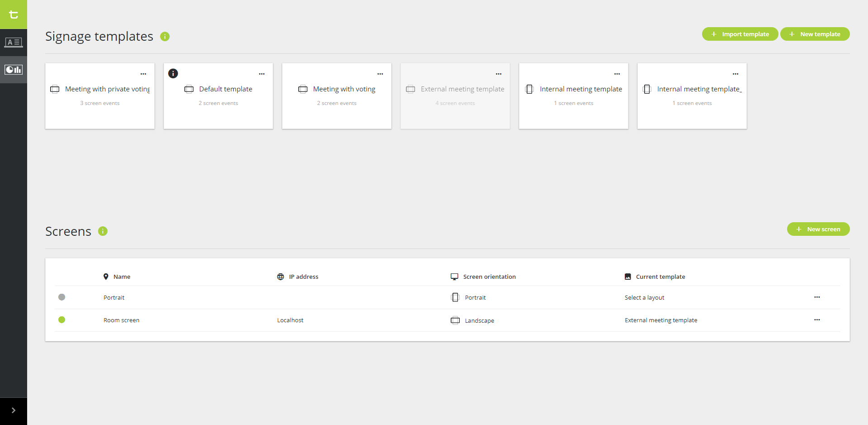Click black info badge on Default template
The height and width of the screenshot is (425, 868).
pyautogui.click(x=173, y=73)
